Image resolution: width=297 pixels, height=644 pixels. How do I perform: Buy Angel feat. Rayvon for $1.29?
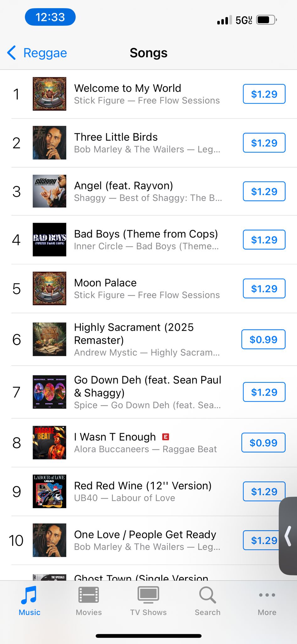pos(264,192)
